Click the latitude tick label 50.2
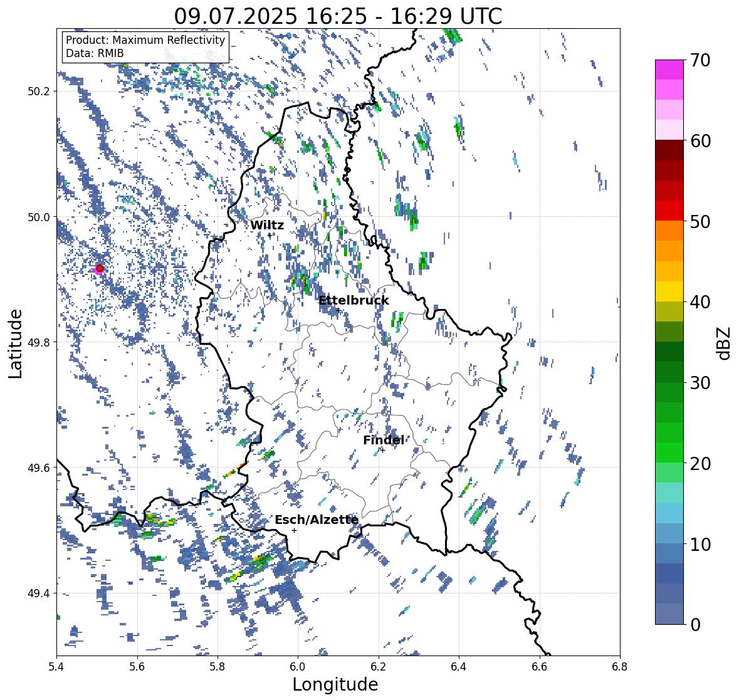 39,91
